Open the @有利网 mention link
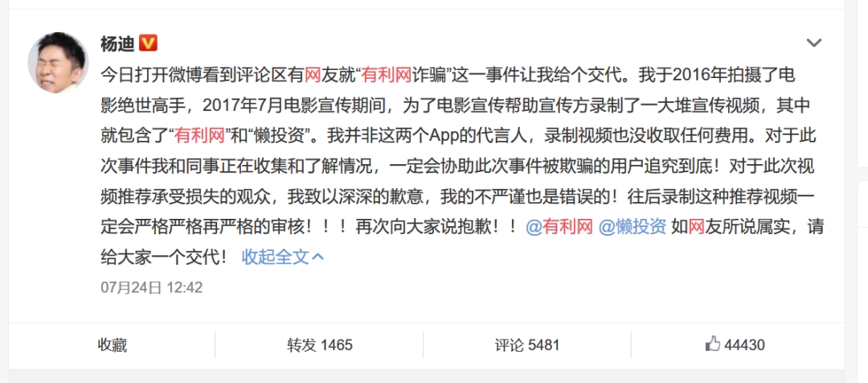 559,227
